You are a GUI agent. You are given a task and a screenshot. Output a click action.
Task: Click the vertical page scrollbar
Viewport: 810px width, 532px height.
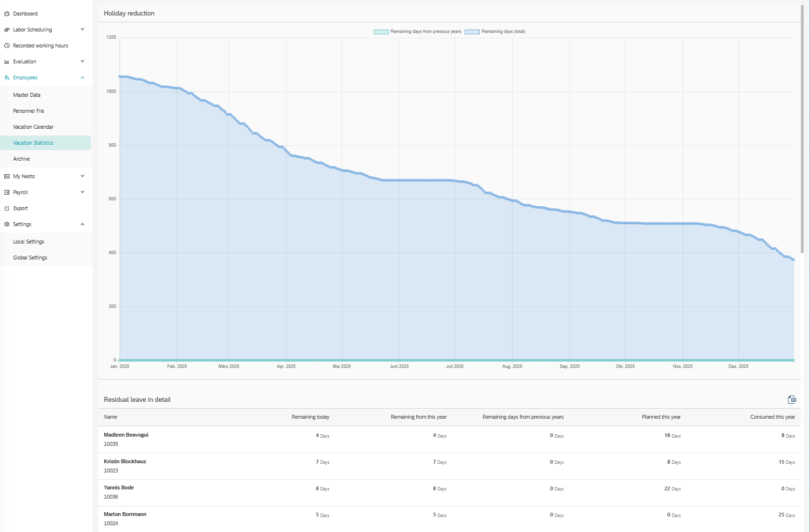click(x=802, y=131)
